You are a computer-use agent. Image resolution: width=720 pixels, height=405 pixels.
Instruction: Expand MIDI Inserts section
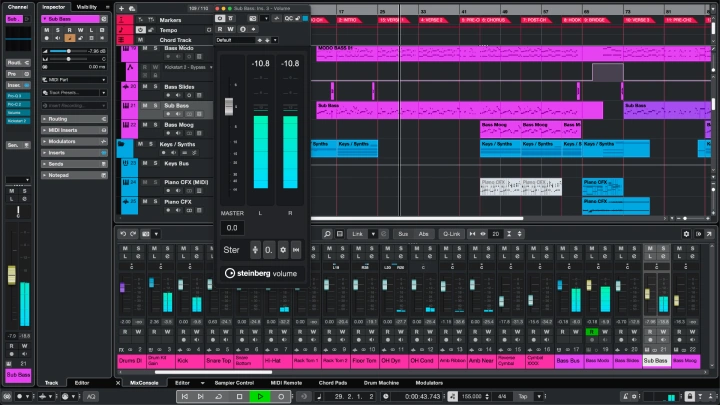74,130
